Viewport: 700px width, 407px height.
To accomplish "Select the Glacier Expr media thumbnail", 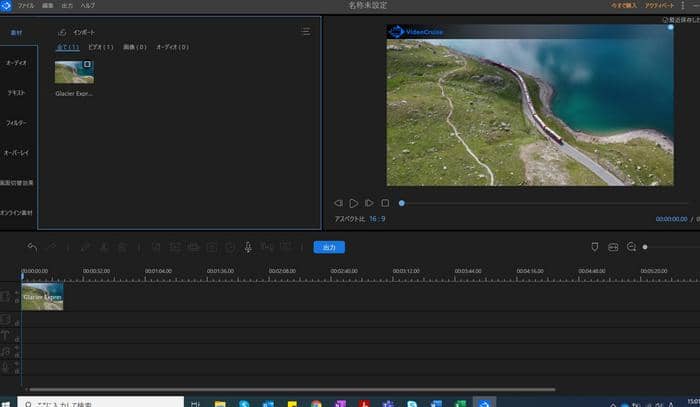I will (74, 72).
